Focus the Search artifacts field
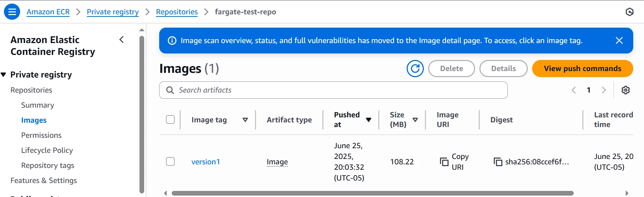644x197 pixels. (333, 90)
